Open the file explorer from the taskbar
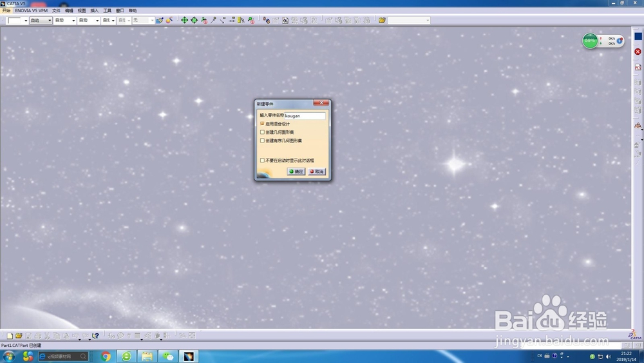Viewport: 644px width, 363px height. [147, 356]
